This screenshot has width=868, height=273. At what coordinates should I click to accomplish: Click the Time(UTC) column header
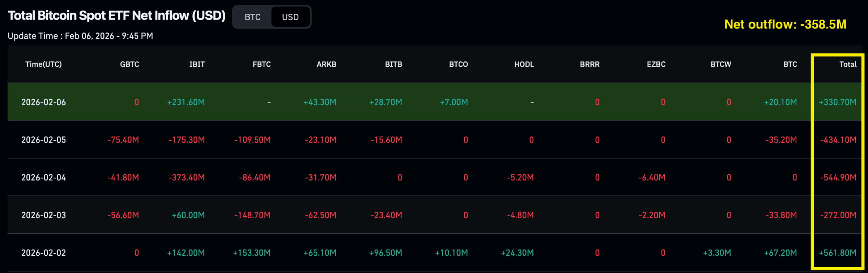[x=43, y=64]
